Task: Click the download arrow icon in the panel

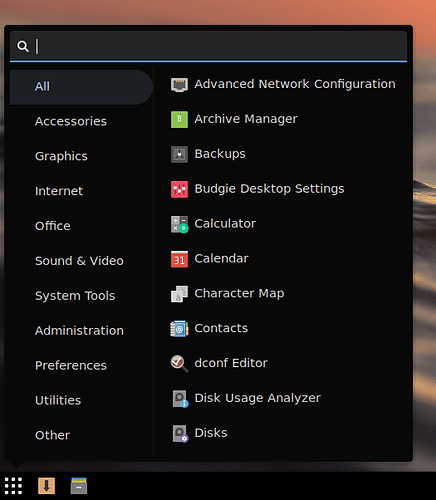Action: tap(46, 486)
